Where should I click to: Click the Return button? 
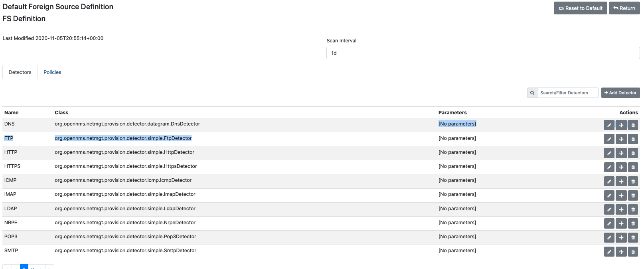(624, 8)
